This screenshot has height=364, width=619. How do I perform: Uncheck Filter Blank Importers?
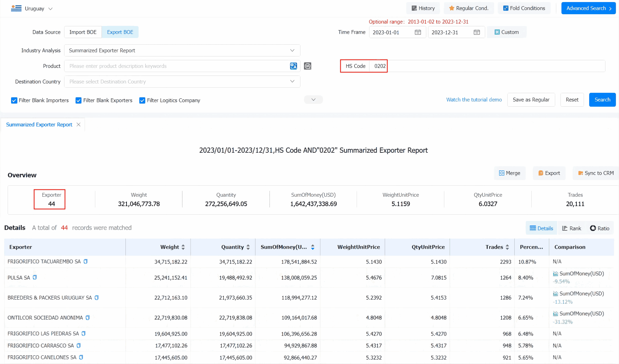[x=14, y=100]
